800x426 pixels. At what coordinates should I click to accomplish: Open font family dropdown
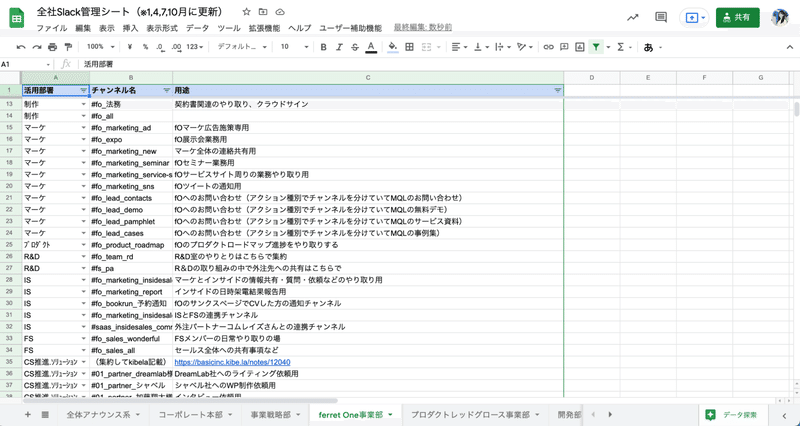[242, 47]
